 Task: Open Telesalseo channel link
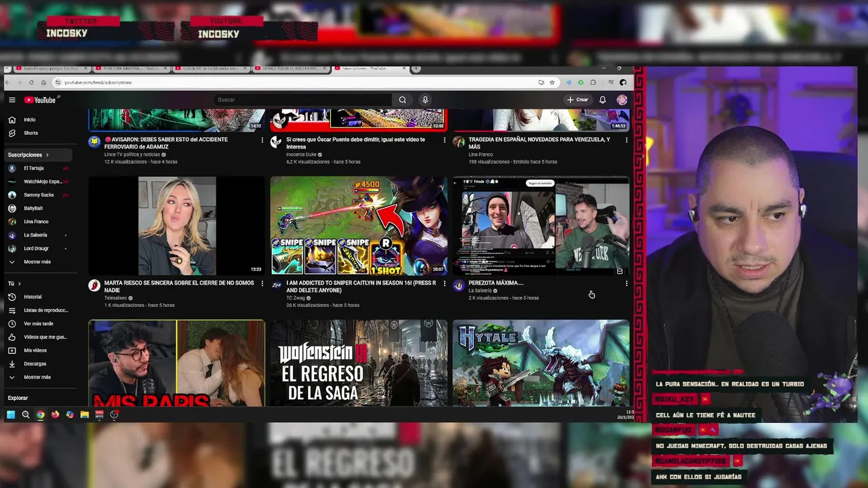(115, 298)
